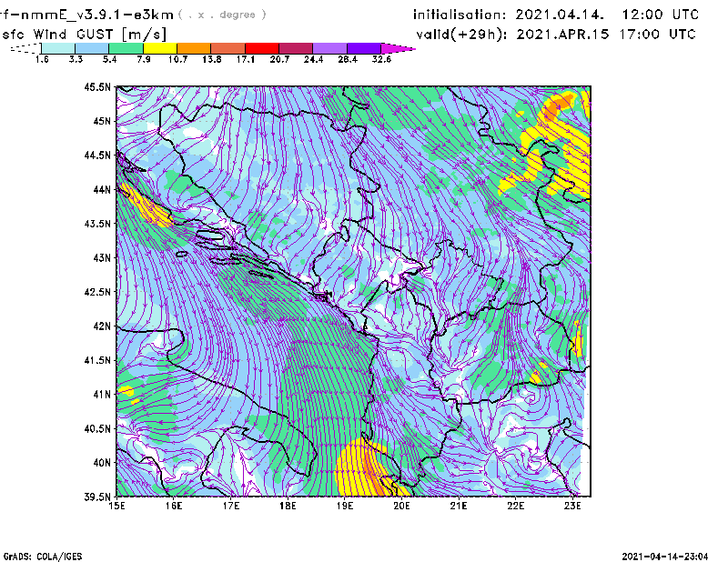Click the 44.5N latitude label

click(97, 155)
